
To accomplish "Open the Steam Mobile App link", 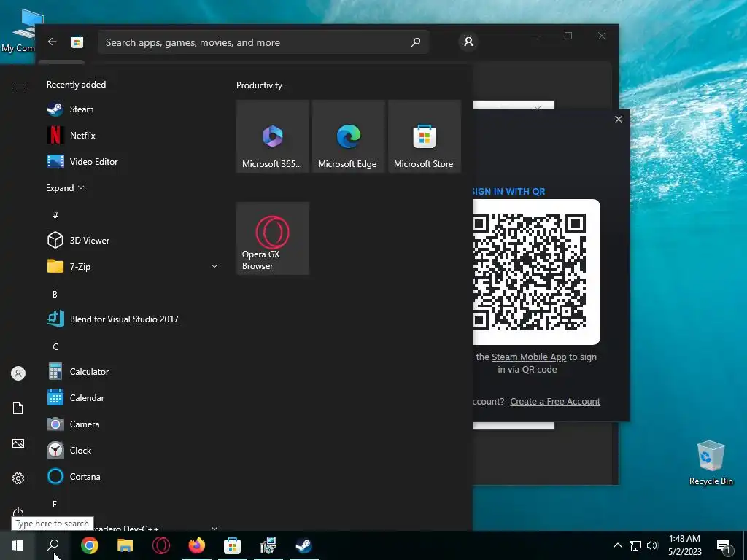I will [529, 357].
